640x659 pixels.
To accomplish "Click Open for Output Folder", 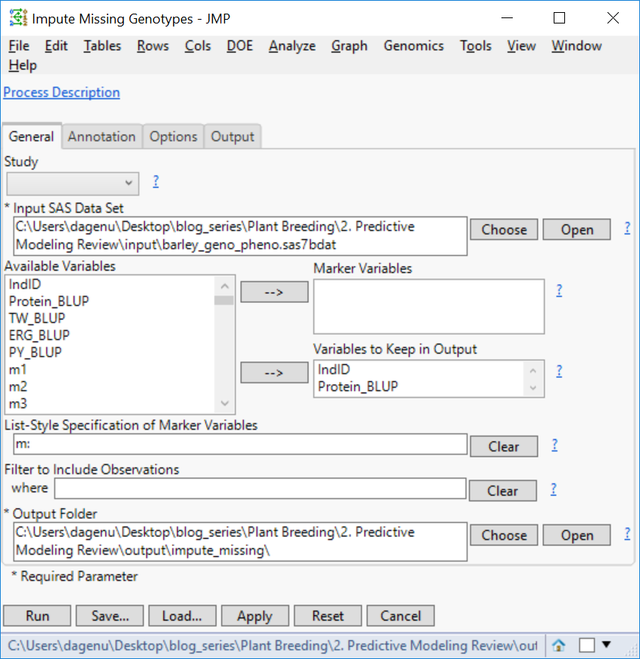I will pos(577,535).
